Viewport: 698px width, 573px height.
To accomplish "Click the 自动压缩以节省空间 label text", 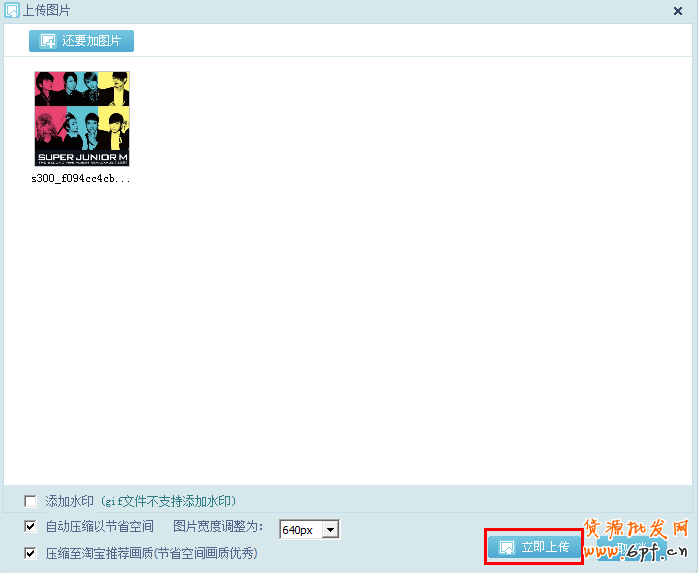I will [x=100, y=526].
